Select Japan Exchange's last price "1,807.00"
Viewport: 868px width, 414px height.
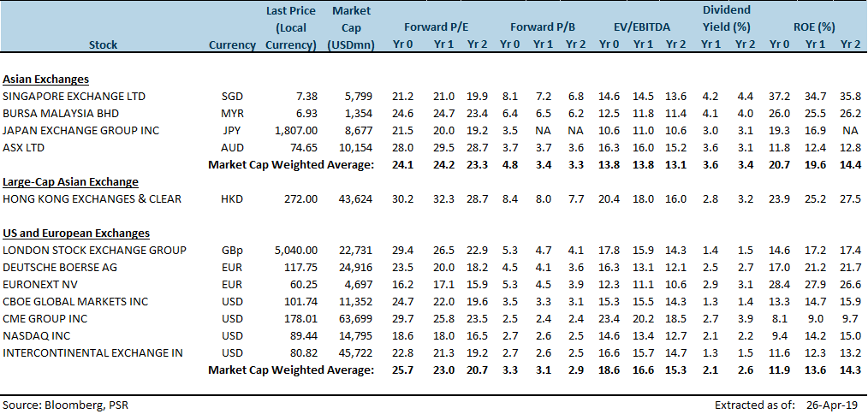pos(295,131)
